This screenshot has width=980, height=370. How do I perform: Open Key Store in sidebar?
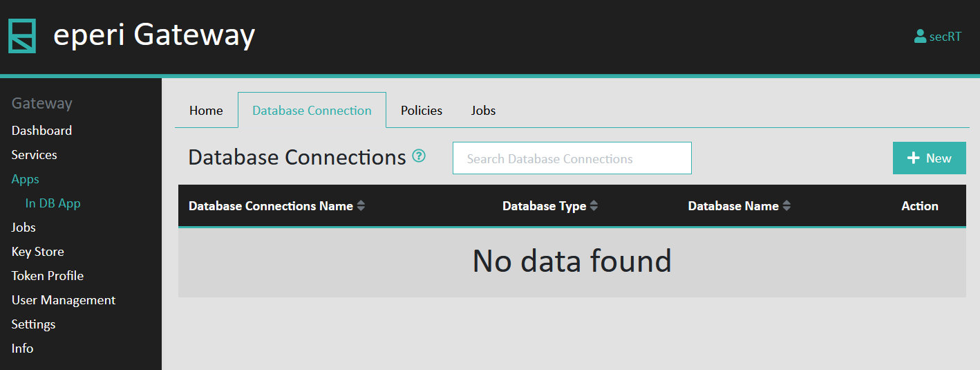click(x=37, y=252)
